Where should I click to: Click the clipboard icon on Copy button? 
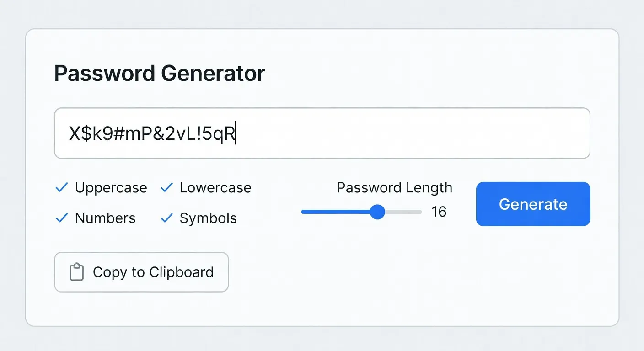click(76, 272)
